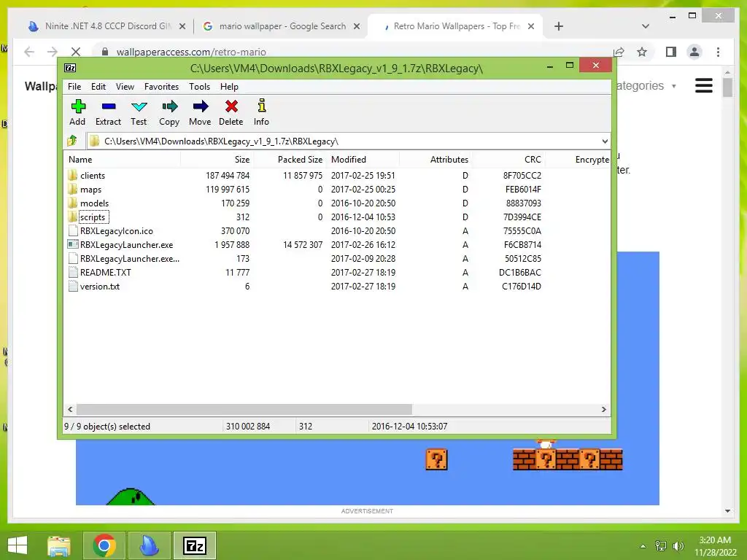Click the horizontal scrollbar thumb in 7-Zip
This screenshot has width=747, height=560.
[244, 409]
